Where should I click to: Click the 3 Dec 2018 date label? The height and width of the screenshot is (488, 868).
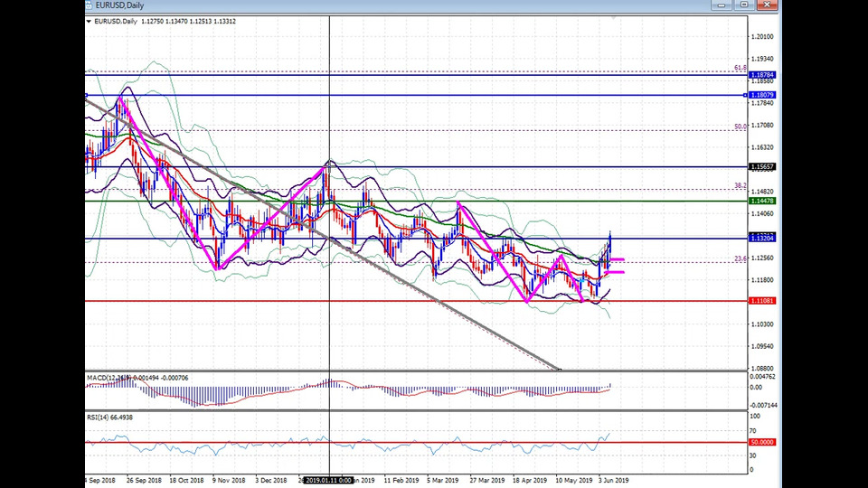click(270, 480)
